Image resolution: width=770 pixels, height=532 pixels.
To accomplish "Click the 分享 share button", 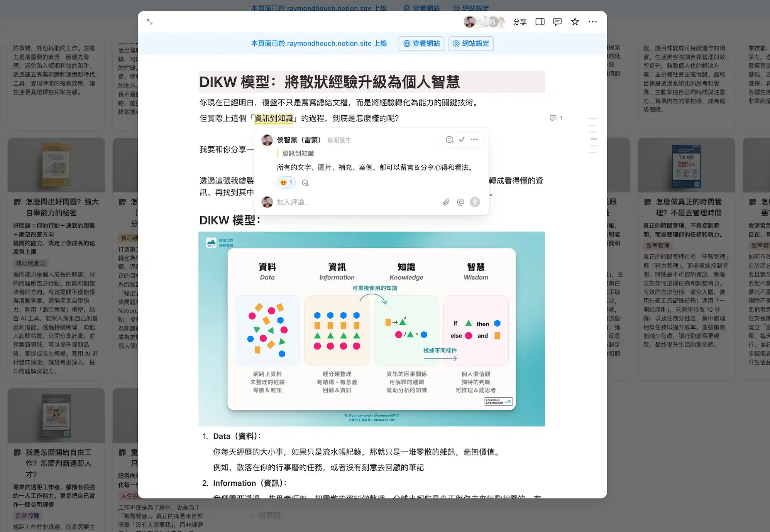I will point(520,22).
